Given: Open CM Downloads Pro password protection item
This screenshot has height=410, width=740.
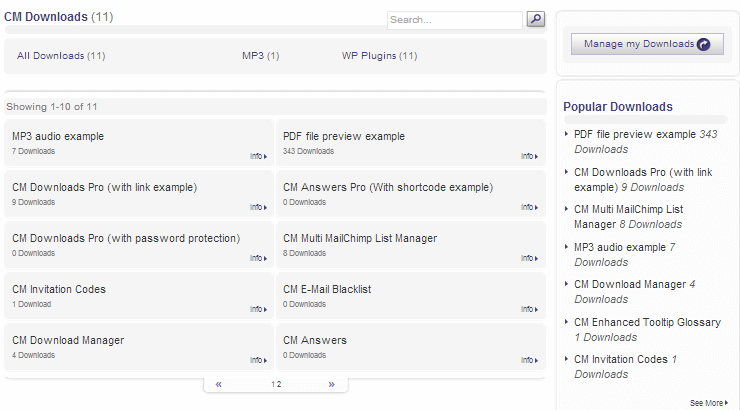Looking at the screenshot, I should pos(126,238).
